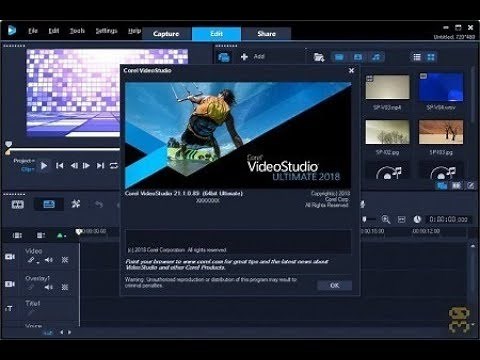480x360 pixels.
Task: Select the SP-V02.mp4 thumbnail
Action: click(x=387, y=87)
